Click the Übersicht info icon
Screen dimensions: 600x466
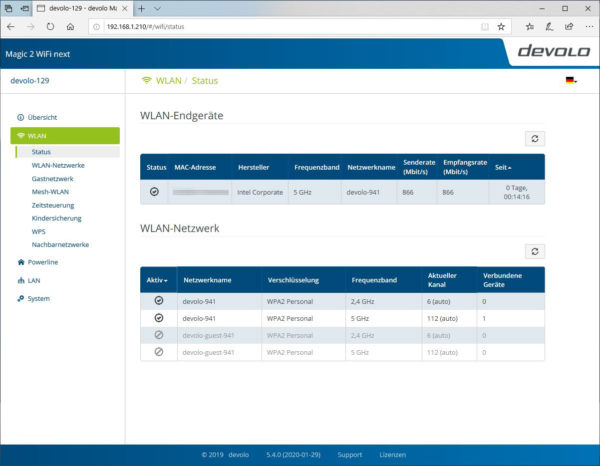(21, 117)
